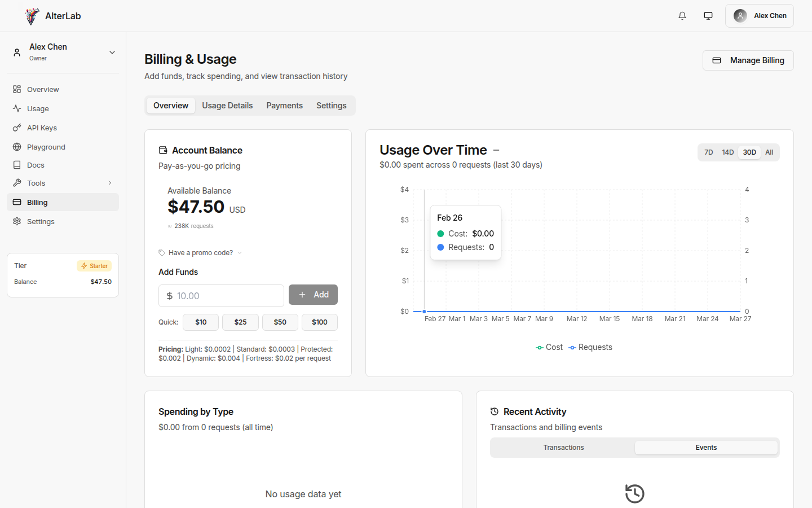Viewport: 812px width, 508px height.
Task: Go to Playground in the sidebar
Action: point(63,147)
